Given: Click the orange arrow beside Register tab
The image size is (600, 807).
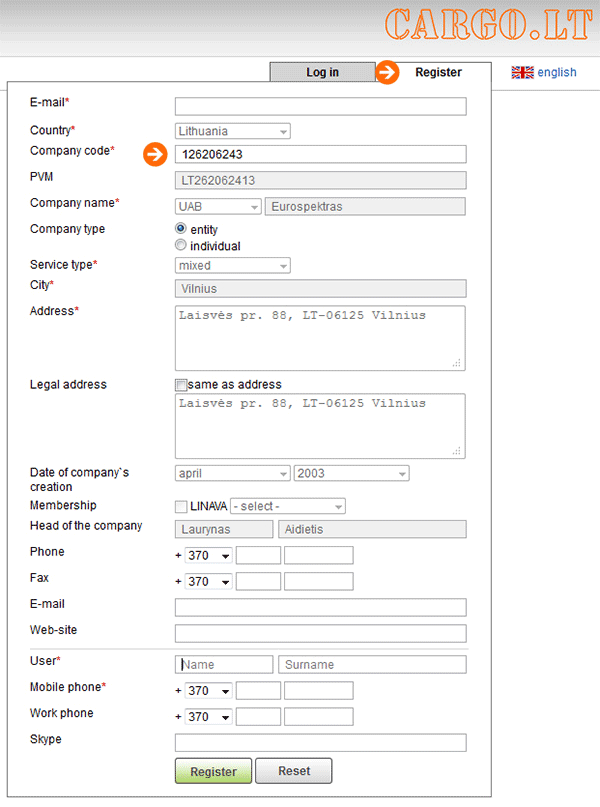Looking at the screenshot, I should (387, 72).
